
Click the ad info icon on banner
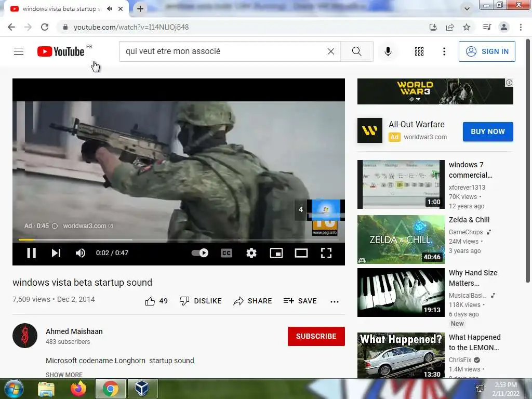[x=509, y=83]
